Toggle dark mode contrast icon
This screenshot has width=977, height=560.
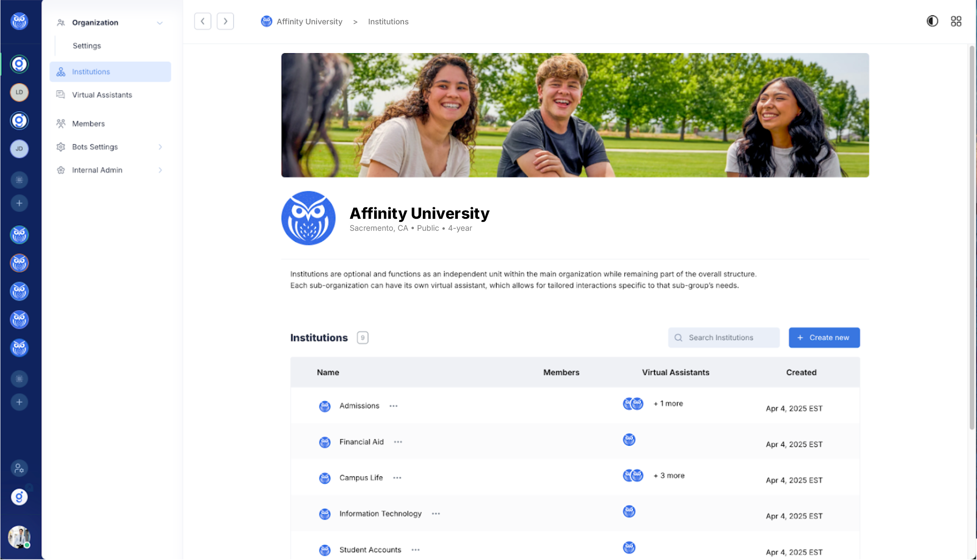point(932,21)
